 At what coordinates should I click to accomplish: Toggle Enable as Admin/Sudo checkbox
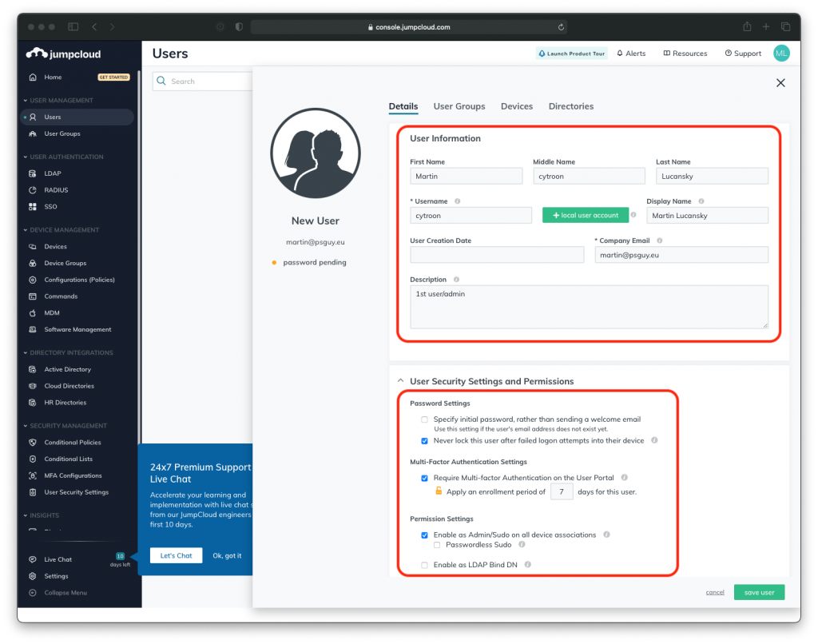point(425,535)
